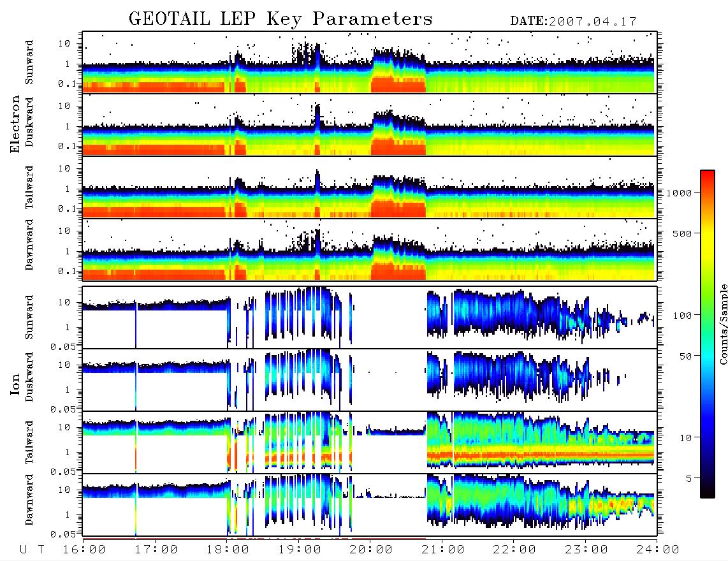Click the counts colorbar scale
728x561 pixels.
708,334
